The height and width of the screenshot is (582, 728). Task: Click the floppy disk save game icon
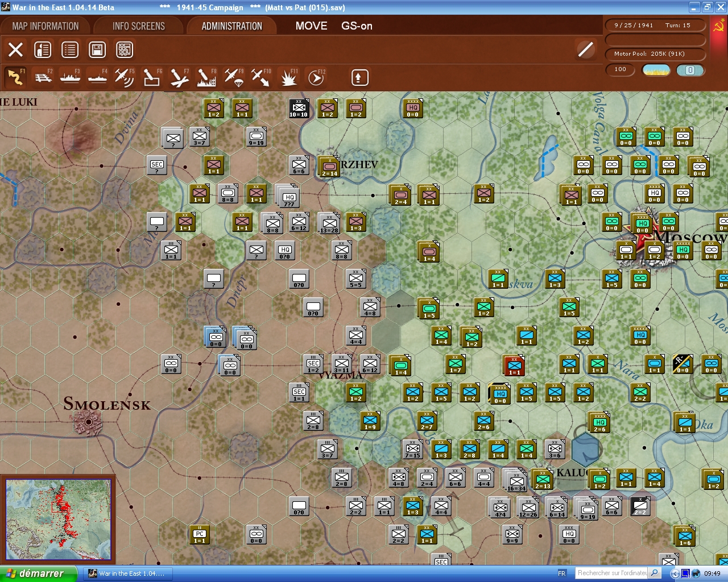tap(97, 49)
